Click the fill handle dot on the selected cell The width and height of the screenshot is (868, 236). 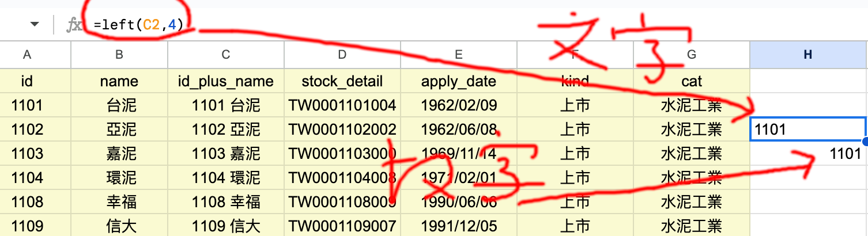(866, 141)
